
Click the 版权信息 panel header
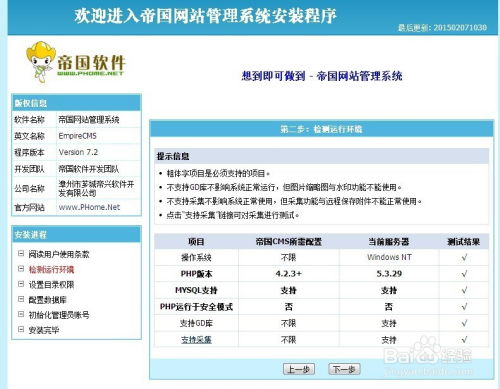pyautogui.click(x=76, y=103)
